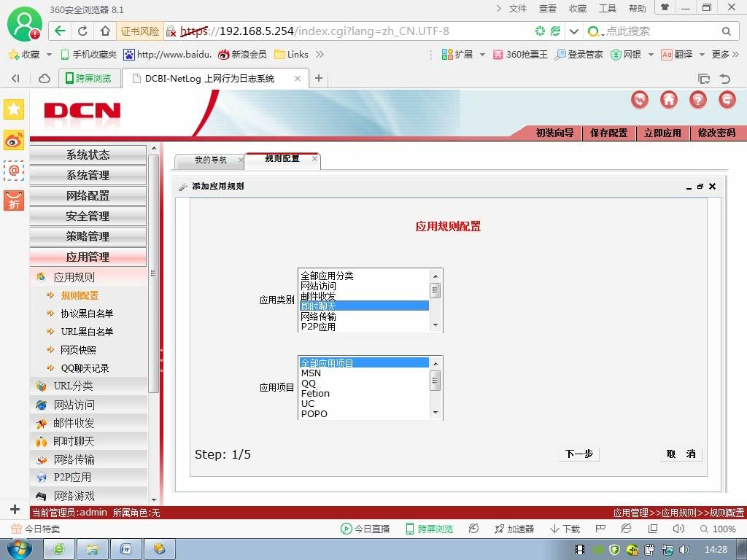Open the 收藏 bookmarks star
This screenshot has height=560, width=747.
coord(24,54)
